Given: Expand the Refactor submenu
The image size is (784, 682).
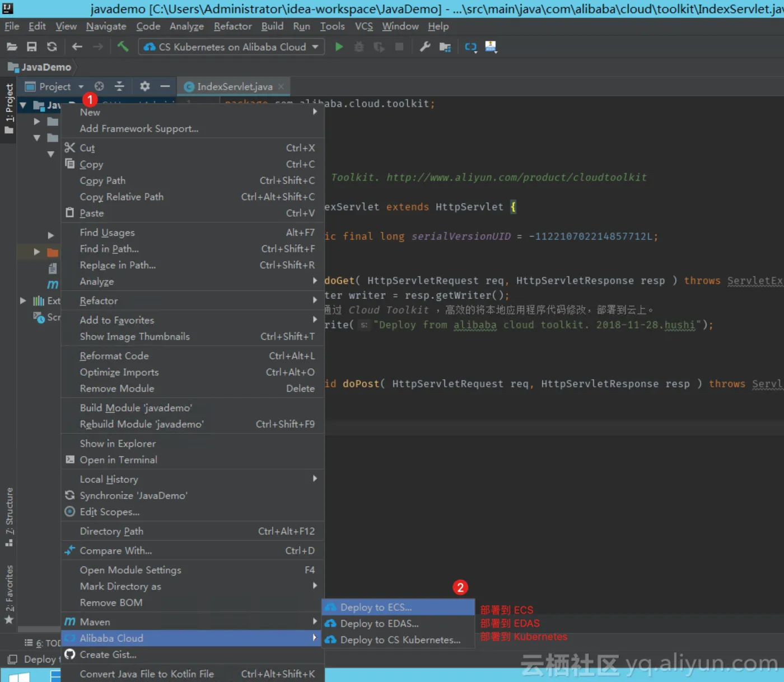Looking at the screenshot, I should 193,301.
